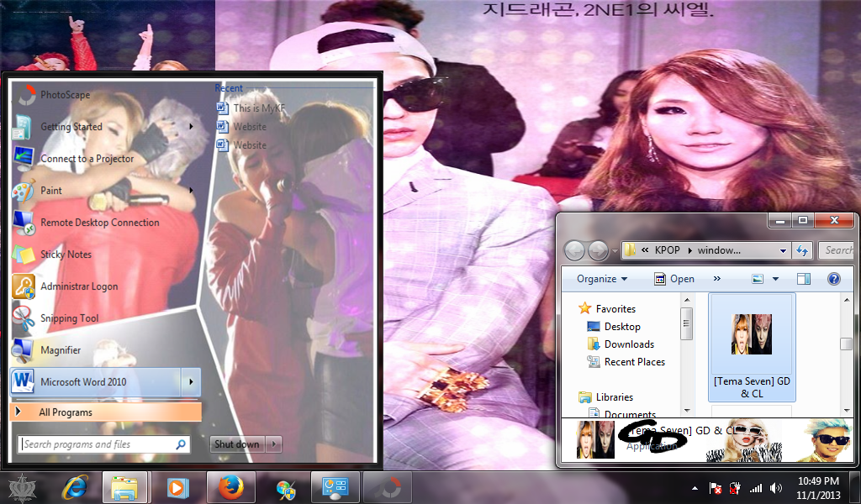
Task: Switch to PhotoScape taskbar button
Action: pyautogui.click(x=388, y=487)
